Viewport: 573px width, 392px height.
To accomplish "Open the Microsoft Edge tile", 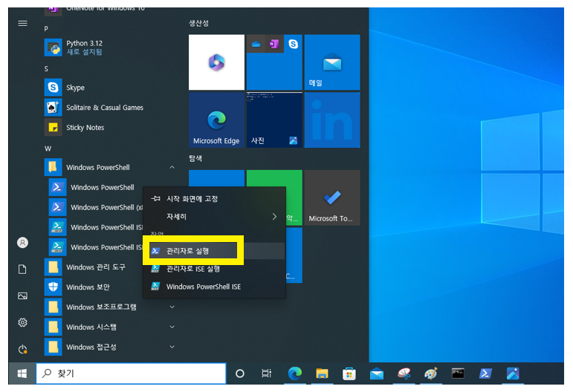I will point(216,120).
